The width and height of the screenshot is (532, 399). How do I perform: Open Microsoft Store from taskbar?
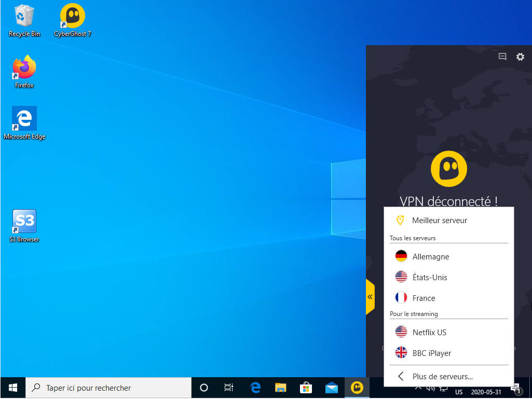pos(306,388)
